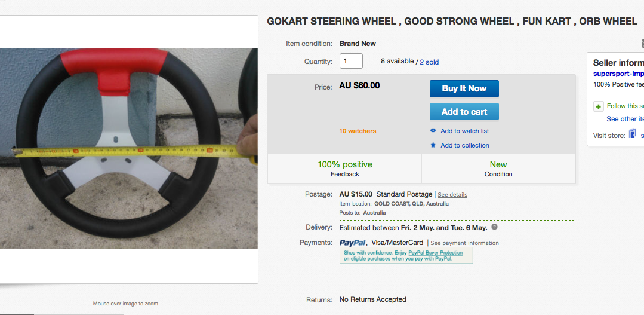Viewport: 644px width, 315px height.
Task: Click the delivery estimate help question-mark icon
Action: (494, 227)
